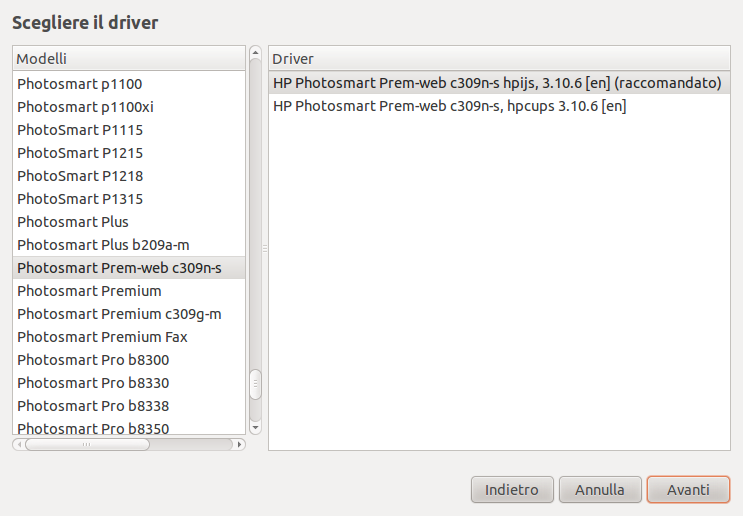Choose the Photosmart Premium model
The width and height of the screenshot is (743, 516).
click(x=129, y=291)
